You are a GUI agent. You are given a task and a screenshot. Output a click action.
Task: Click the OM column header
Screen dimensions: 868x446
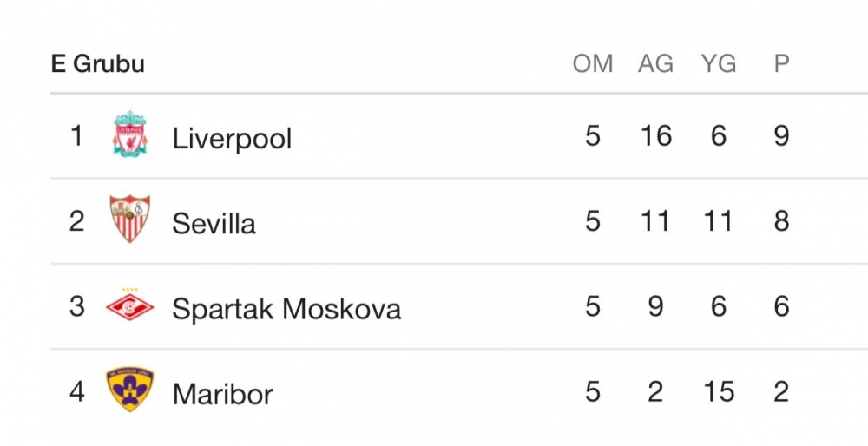593,64
